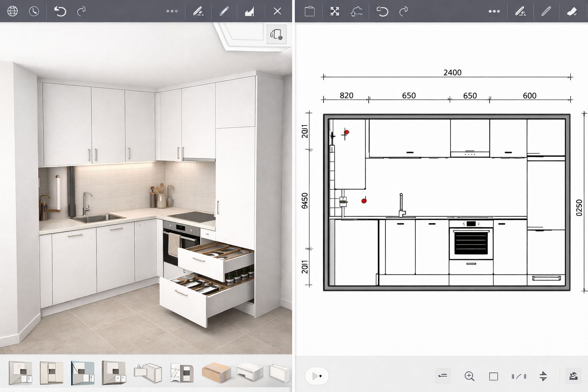Click the 2400 overall width dimension
The width and height of the screenshot is (588, 392).
click(452, 72)
